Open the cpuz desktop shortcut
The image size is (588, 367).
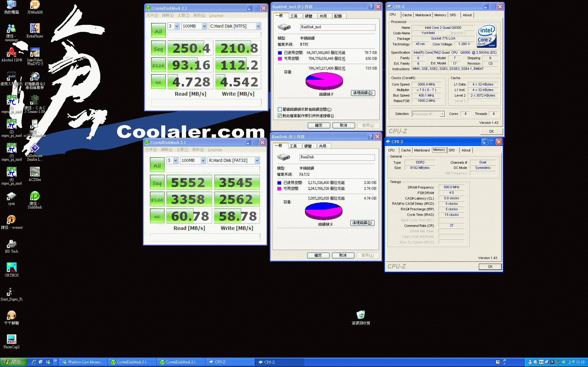click(x=12, y=198)
